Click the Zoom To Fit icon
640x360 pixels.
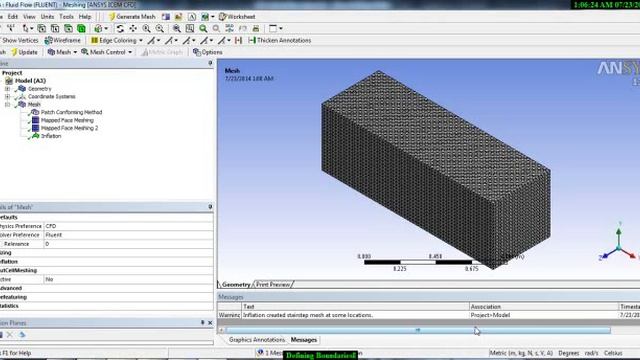[176, 29]
